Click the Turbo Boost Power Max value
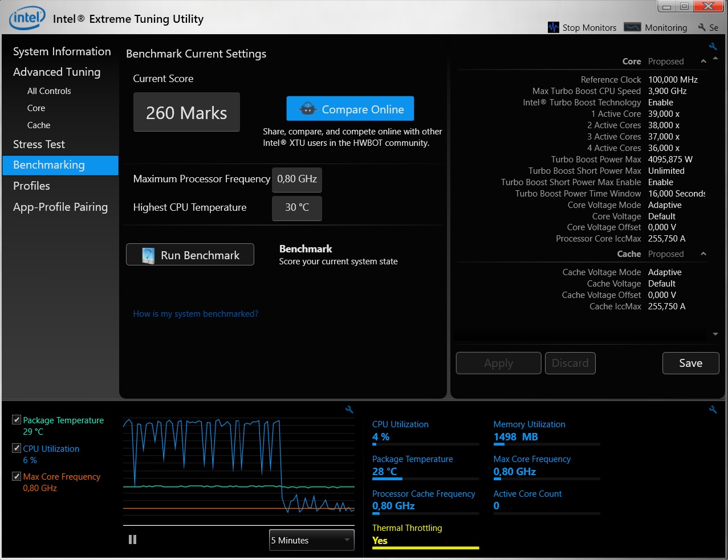This screenshot has height=560, width=728. click(670, 160)
